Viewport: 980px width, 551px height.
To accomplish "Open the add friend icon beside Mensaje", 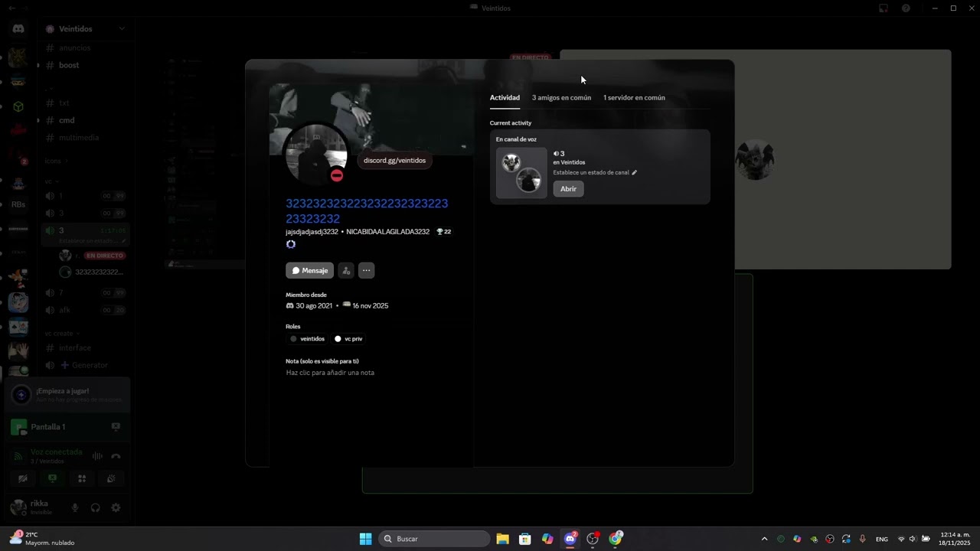I will [346, 270].
